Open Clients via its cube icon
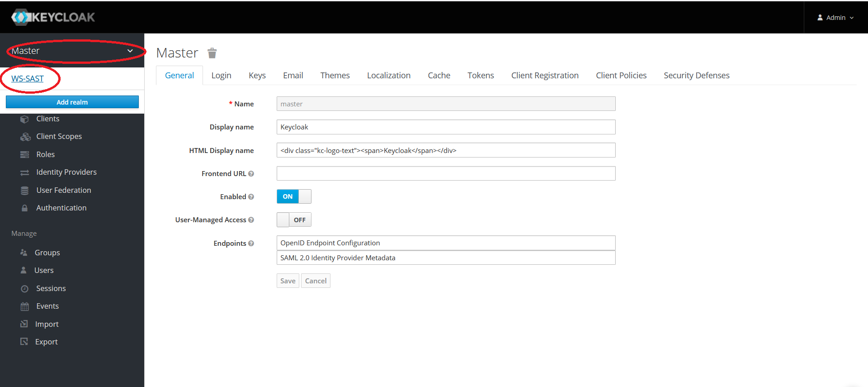This screenshot has width=868, height=387. tap(25, 119)
